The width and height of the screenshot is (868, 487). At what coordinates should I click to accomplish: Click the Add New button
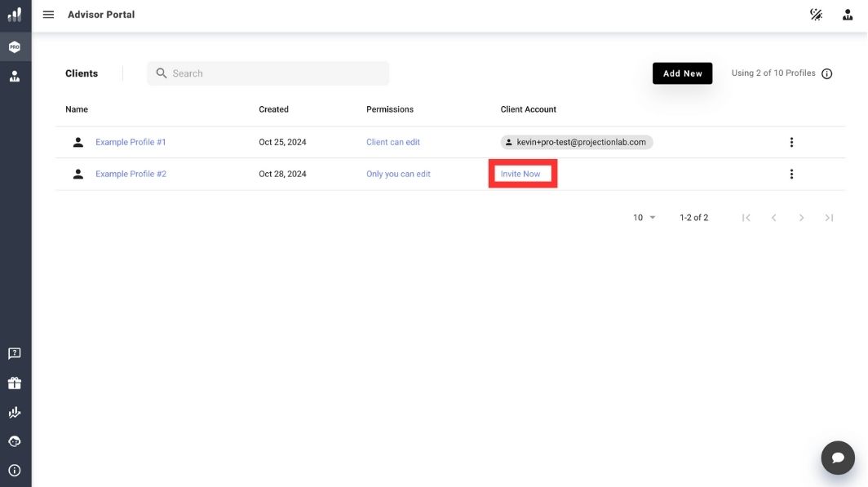(x=682, y=73)
